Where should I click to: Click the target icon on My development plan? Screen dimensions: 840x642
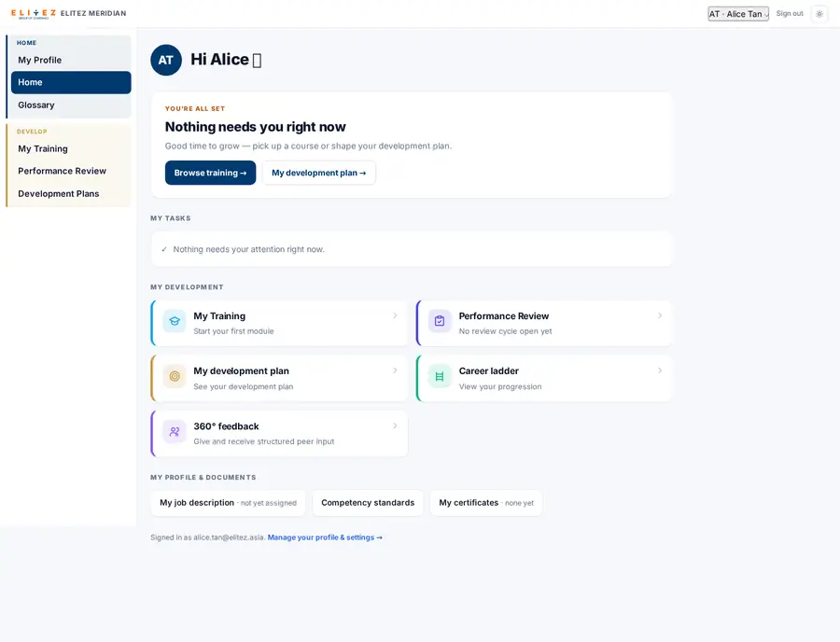tap(175, 376)
